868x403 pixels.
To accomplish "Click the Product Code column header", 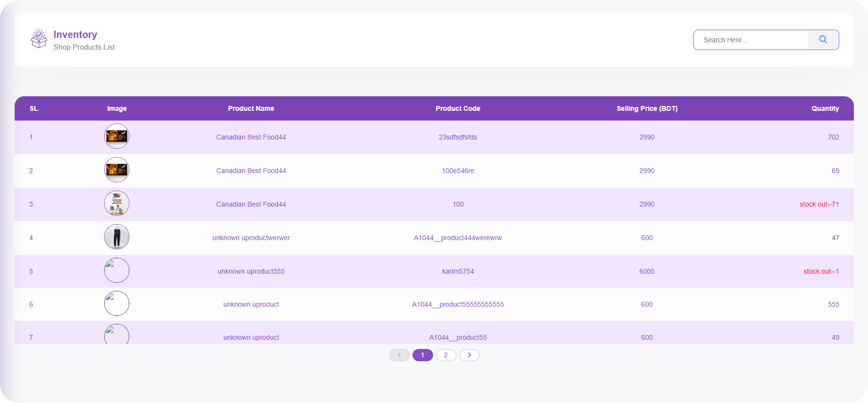I will 458,108.
